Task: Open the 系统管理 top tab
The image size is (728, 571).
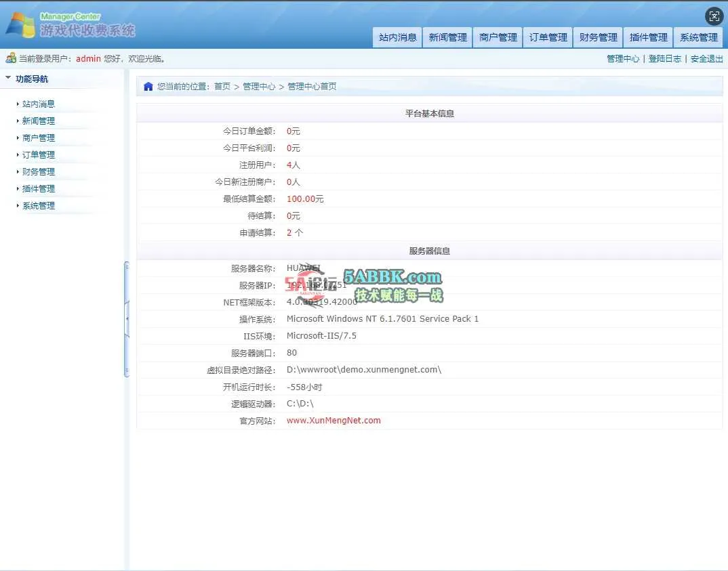Action: click(698, 37)
